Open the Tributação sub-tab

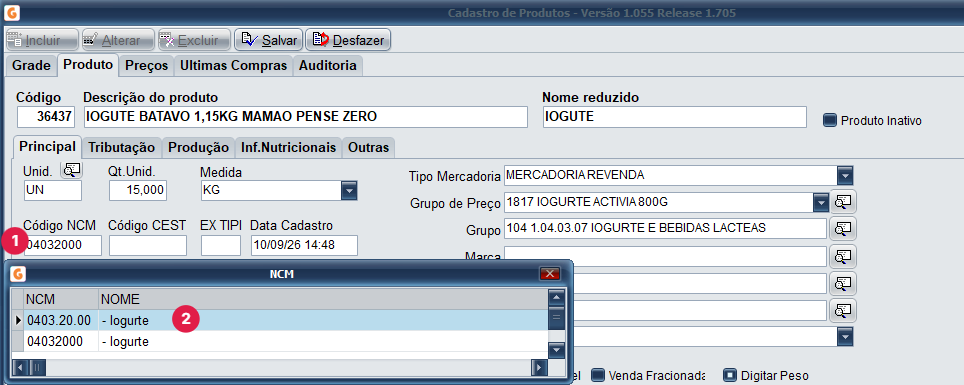point(122,148)
